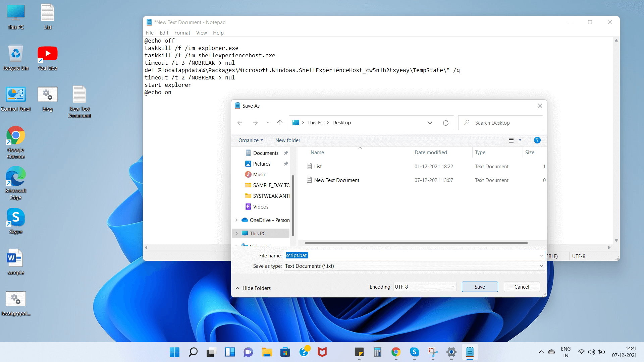Click the horizontal scrollbar in file list

pos(416,243)
